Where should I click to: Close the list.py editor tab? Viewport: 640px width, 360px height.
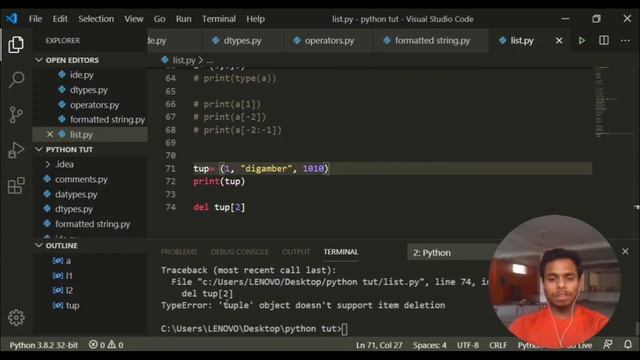pyautogui.click(x=559, y=40)
